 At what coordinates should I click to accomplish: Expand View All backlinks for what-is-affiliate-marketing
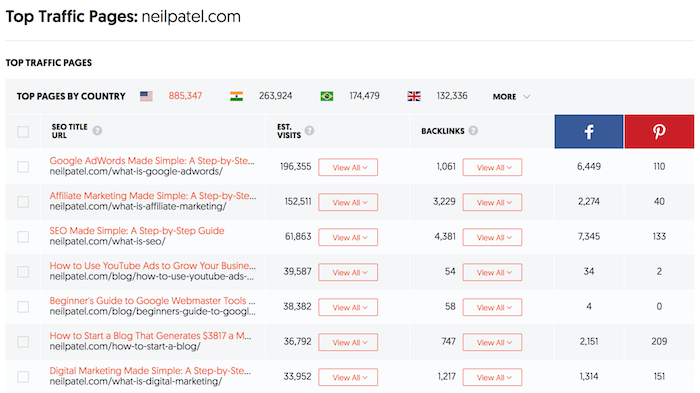click(492, 202)
